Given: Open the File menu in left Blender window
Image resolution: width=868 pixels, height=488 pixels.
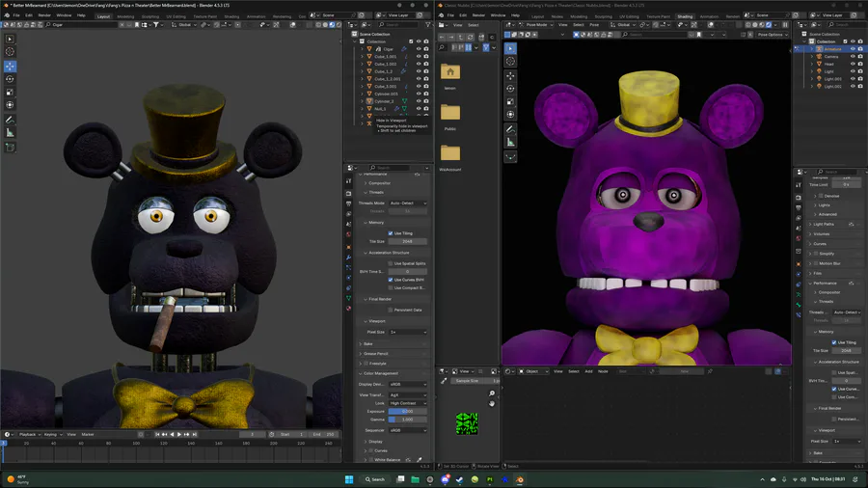Looking at the screenshot, I should click(16, 15).
